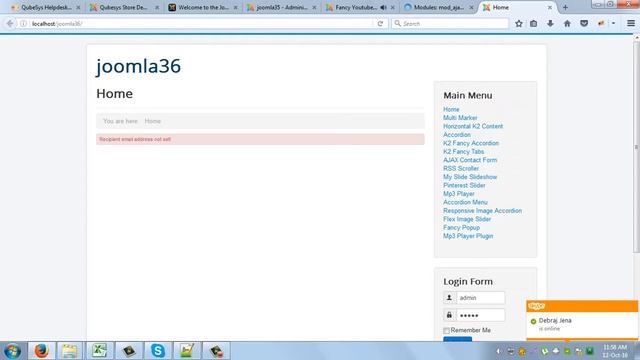Switch to the Welcome to the Joomla tab

203,7
